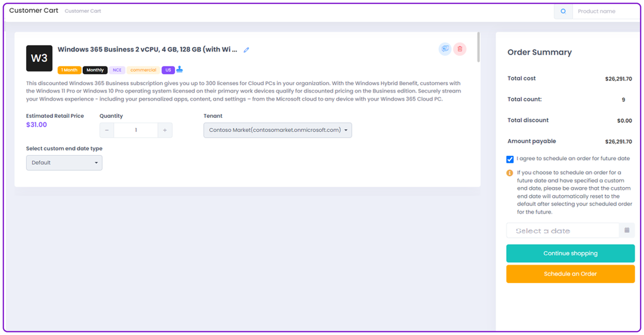Expand the custom end date type dropdown

point(64,163)
